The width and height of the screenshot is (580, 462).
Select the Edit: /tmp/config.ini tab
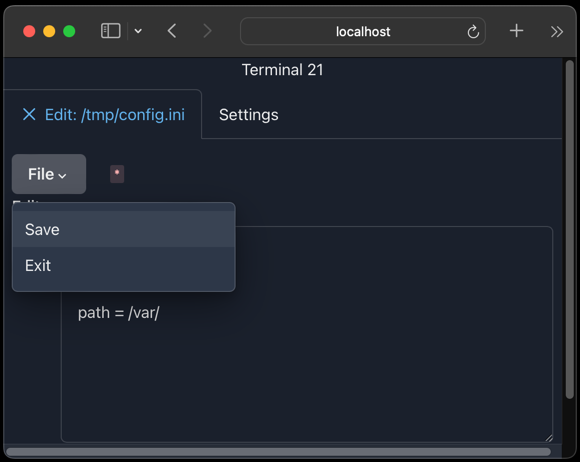[115, 115]
